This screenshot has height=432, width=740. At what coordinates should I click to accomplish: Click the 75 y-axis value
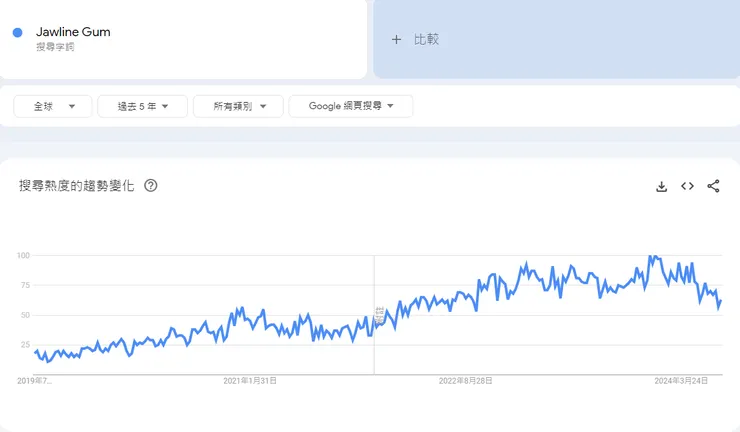click(x=25, y=285)
